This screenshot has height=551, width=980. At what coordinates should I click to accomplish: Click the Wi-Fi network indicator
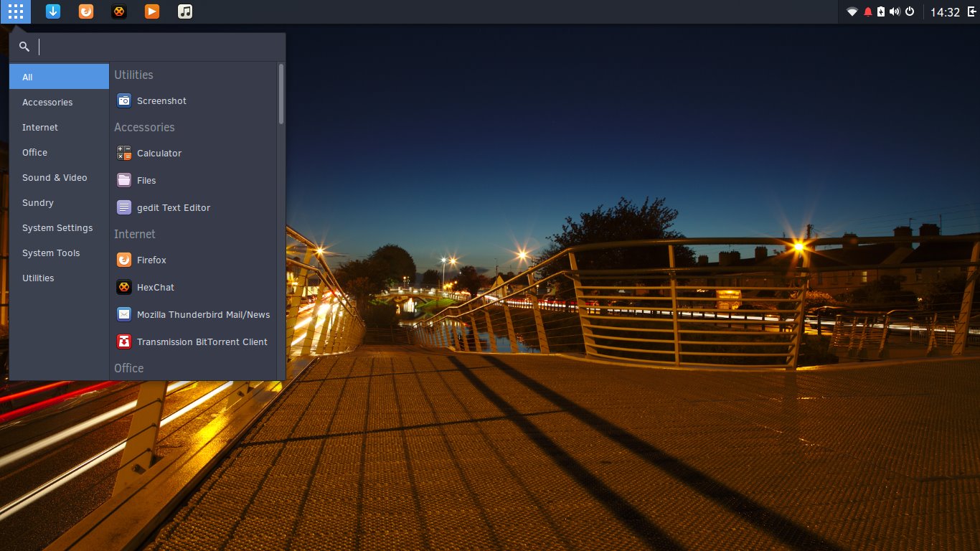pyautogui.click(x=852, y=12)
